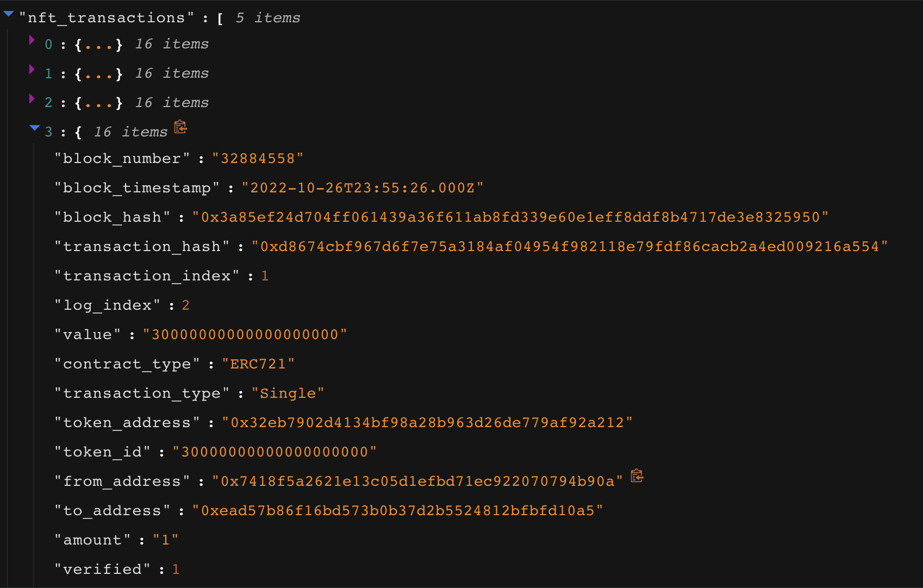
Task: Click the log_index key
Action: click(x=107, y=305)
